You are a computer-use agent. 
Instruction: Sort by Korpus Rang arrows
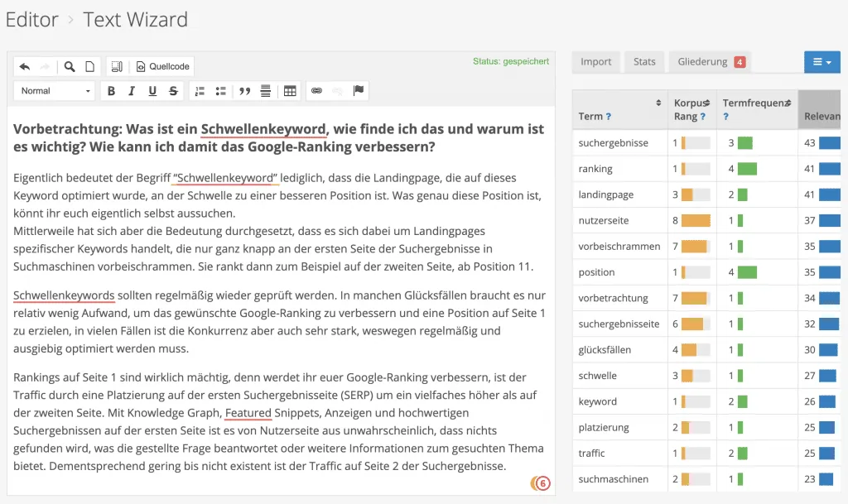(707, 103)
